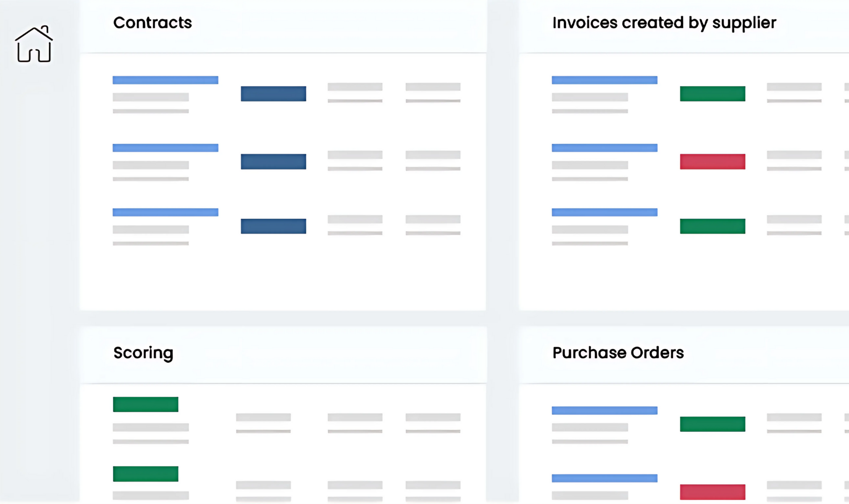
Task: Select the Scoring panel title
Action: (143, 353)
